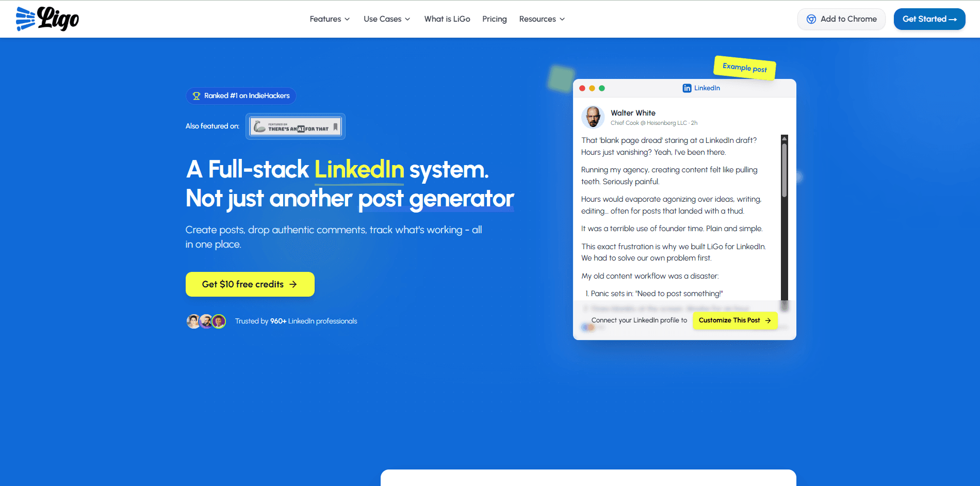Expand the Resources dropdown
The width and height of the screenshot is (980, 486).
542,19
